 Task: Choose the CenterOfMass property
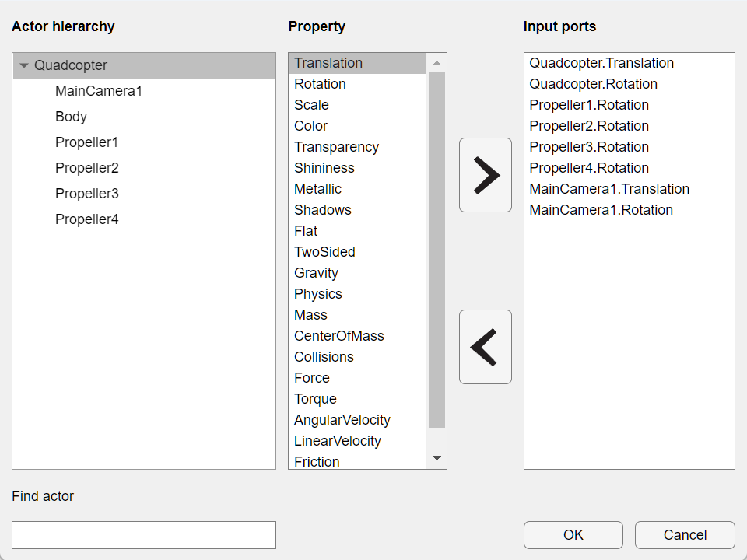point(338,336)
